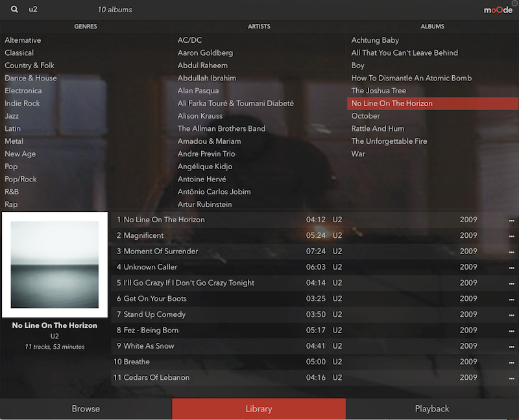Screen dimensions: 519x420
Task: Click track 6 Get On Your Boots
Action: click(314, 299)
